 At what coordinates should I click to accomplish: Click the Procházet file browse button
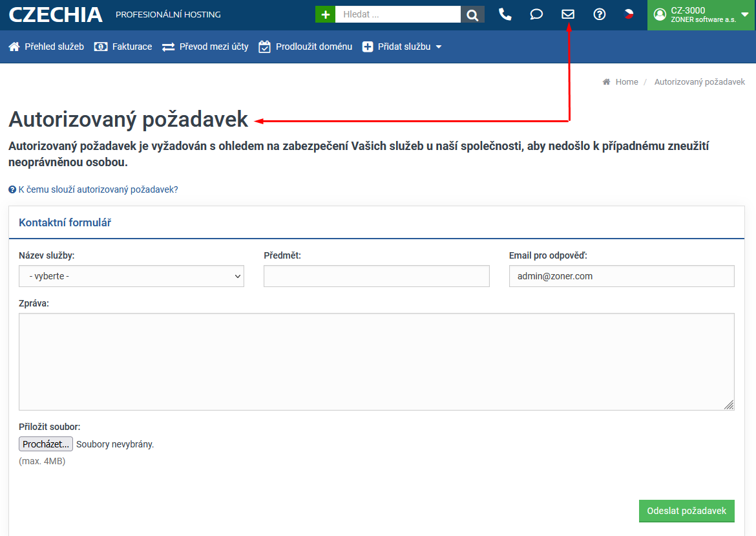46,444
